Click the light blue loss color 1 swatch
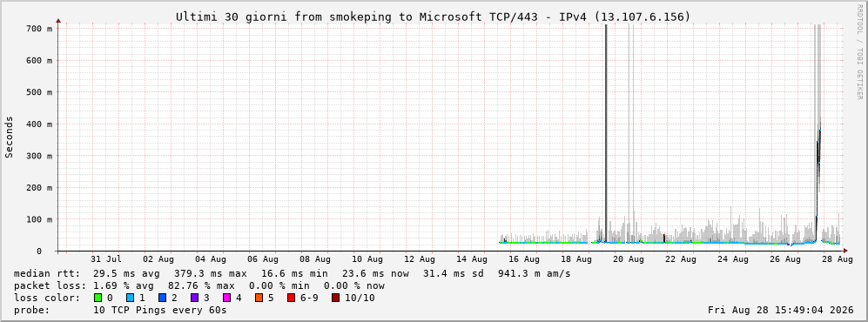868x322 pixels. (x=130, y=298)
